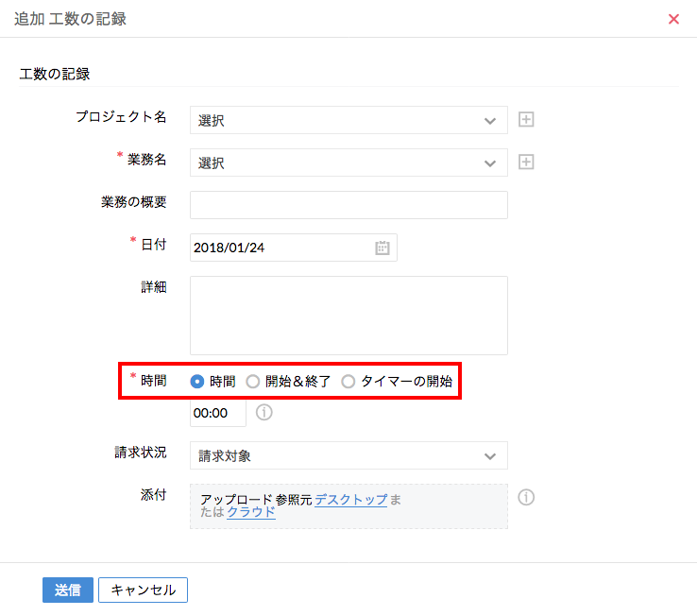The image size is (697, 616).
Task: Close the 工数の記録 dialog with X
Action: [x=673, y=19]
